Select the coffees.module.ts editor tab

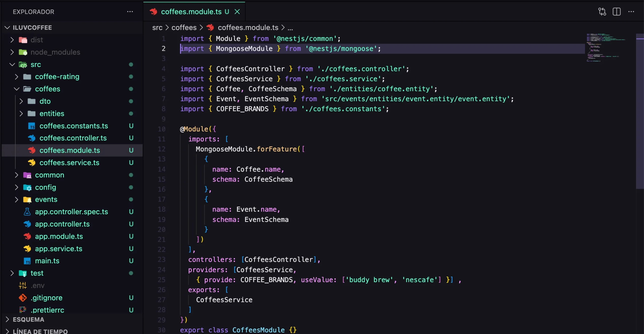[191, 12]
